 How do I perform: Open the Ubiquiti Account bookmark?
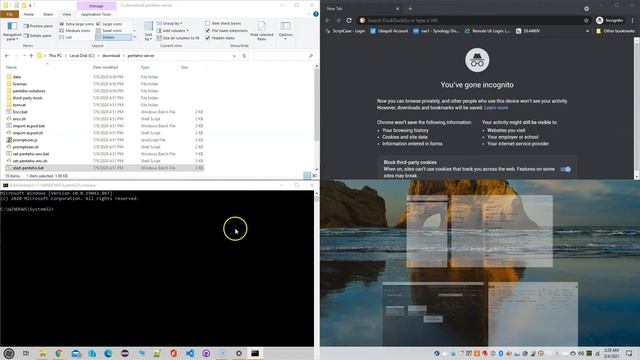(x=389, y=31)
